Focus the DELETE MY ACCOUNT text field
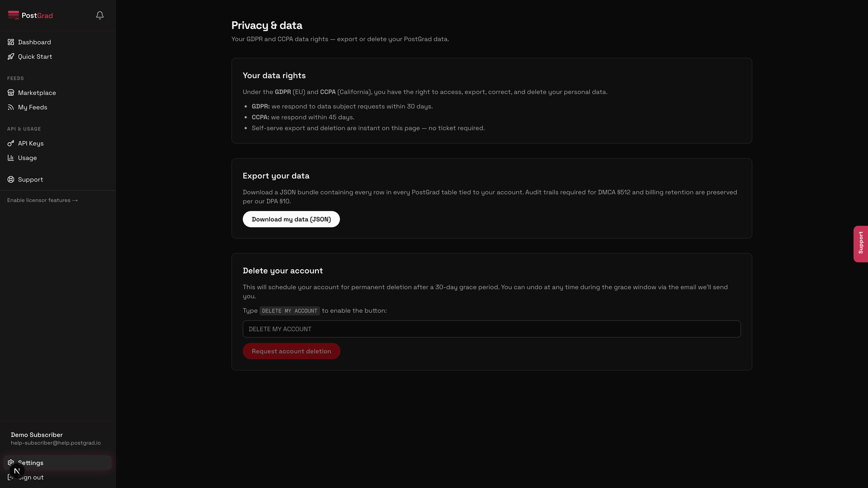 click(x=492, y=329)
